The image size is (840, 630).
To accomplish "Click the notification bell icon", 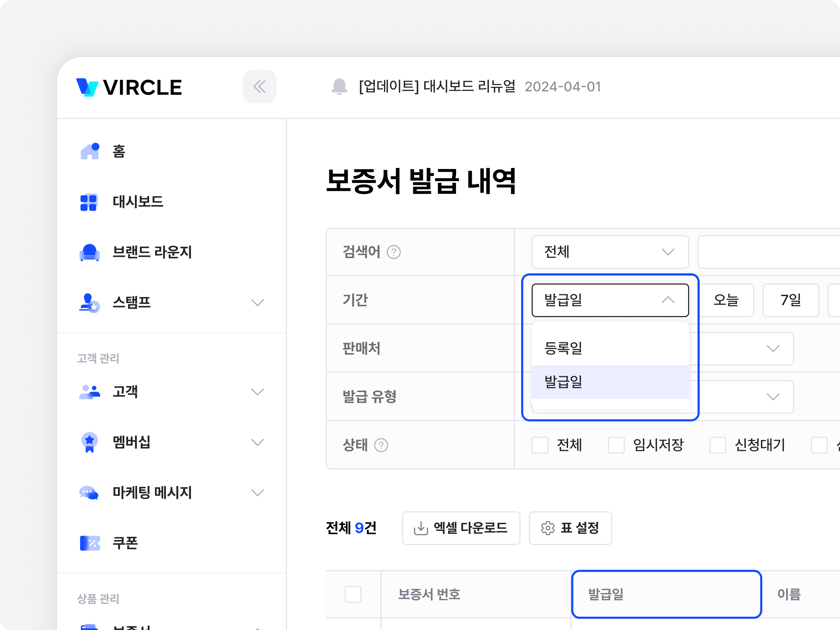I will [x=339, y=86].
